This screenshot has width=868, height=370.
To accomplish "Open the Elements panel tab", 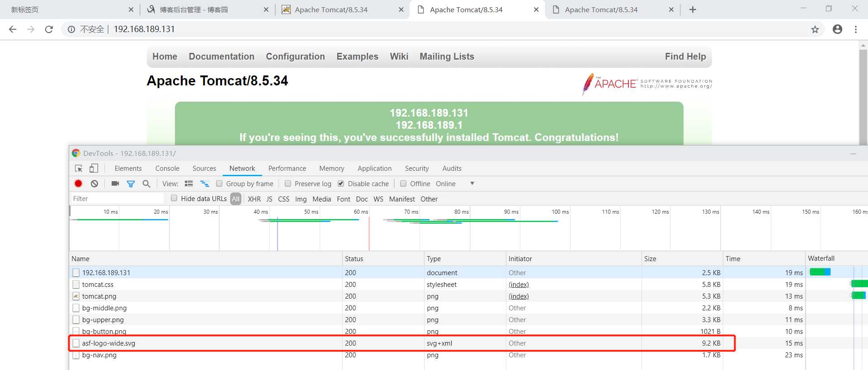I will pyautogui.click(x=128, y=169).
